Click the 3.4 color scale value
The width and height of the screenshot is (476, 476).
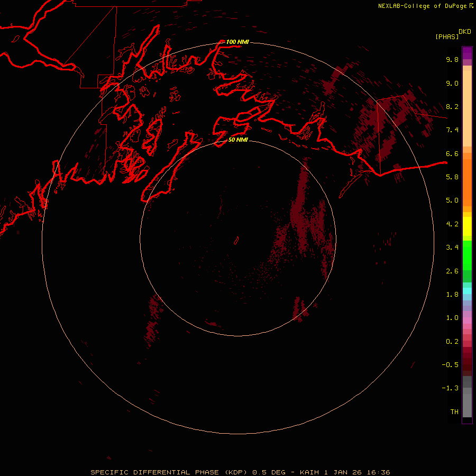(x=452, y=248)
